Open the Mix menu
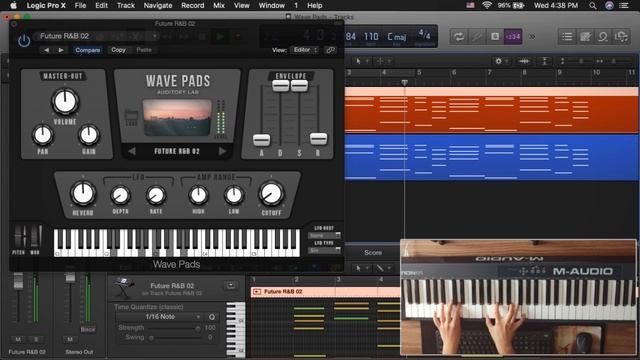This screenshot has height=360, width=640. pos(219,5)
